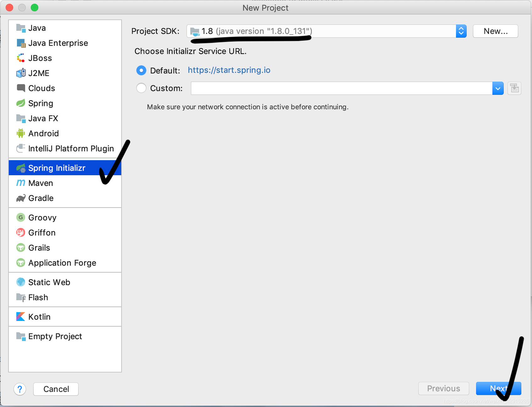Select the 'Spring Initializr' list row
Image resolution: width=532 pixels, height=407 pixels.
tap(65, 168)
